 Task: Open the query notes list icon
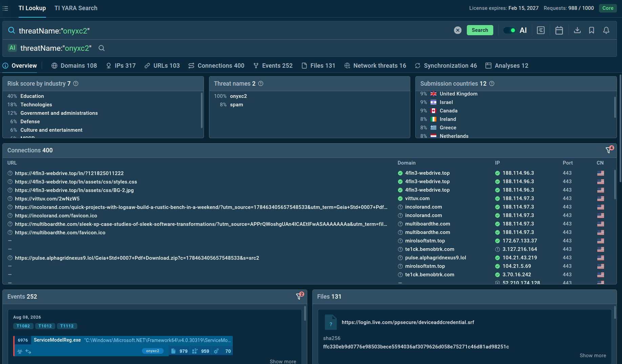click(x=541, y=30)
